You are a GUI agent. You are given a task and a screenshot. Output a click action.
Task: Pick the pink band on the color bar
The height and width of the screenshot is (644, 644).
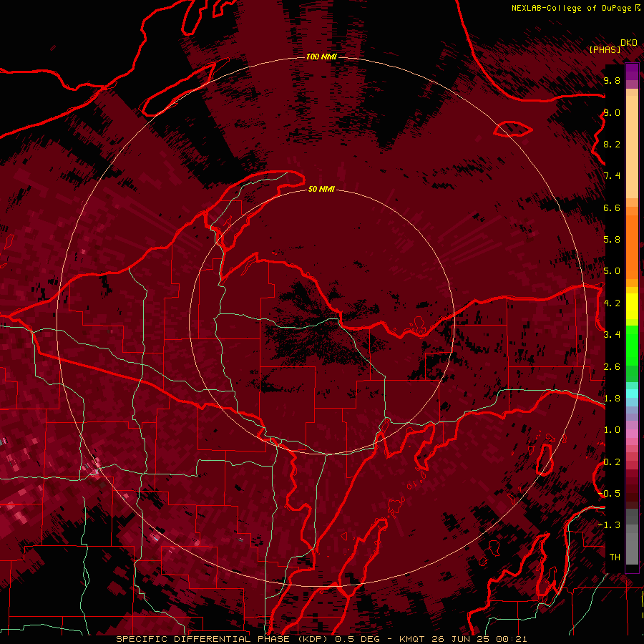click(x=632, y=434)
